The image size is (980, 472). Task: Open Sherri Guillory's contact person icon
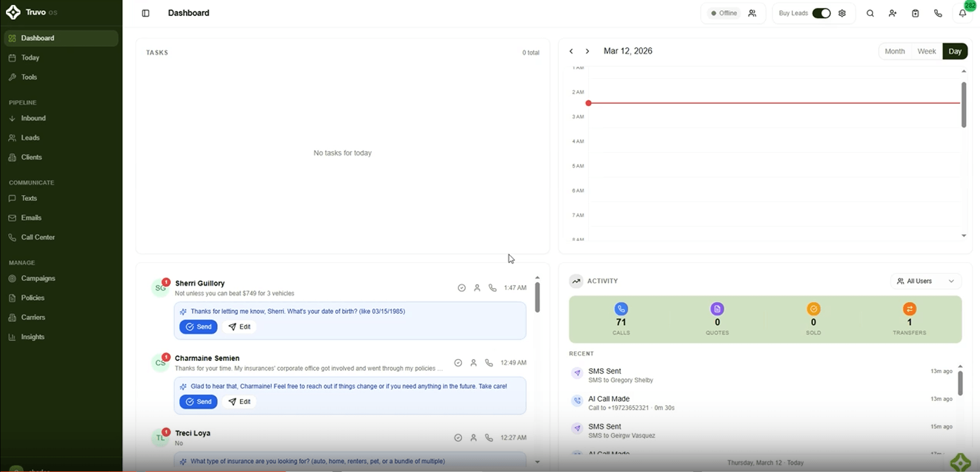click(x=477, y=288)
